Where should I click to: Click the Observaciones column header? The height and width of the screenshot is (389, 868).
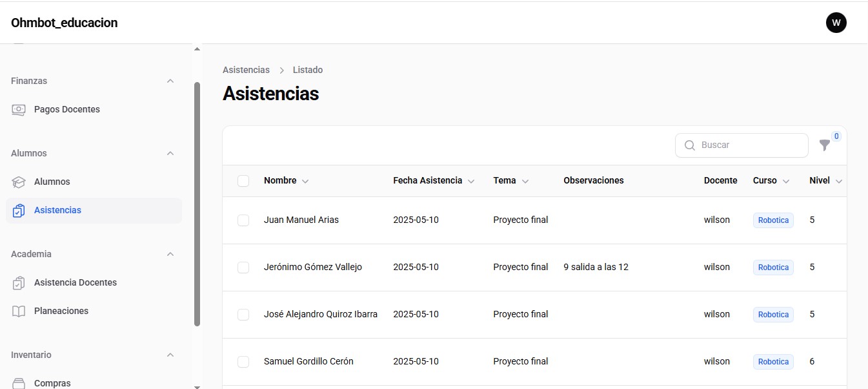click(x=594, y=181)
